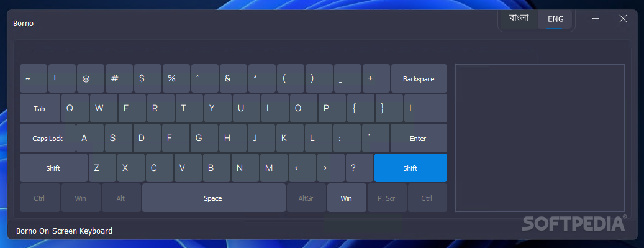Tap the U letter key
The height and width of the screenshot is (248, 644).
[247, 108]
